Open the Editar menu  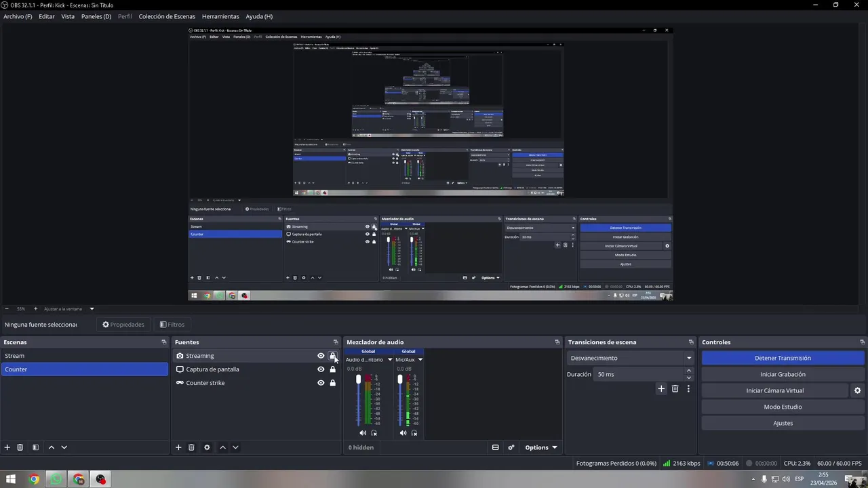(47, 16)
